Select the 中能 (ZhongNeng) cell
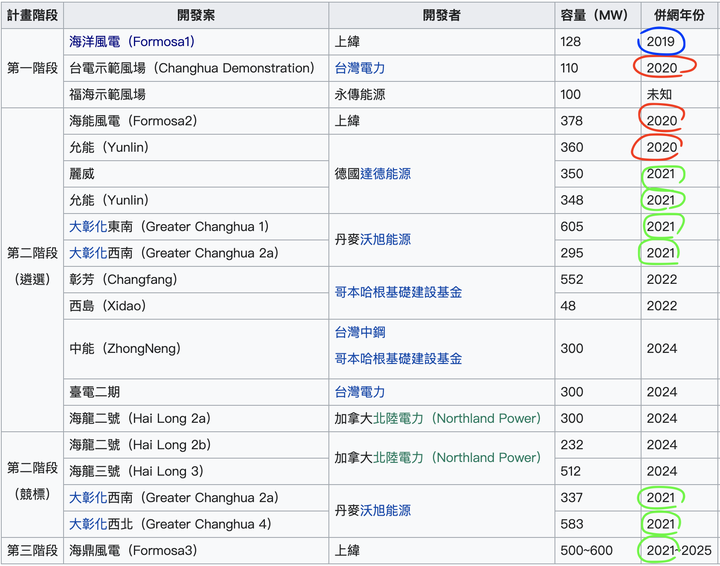Viewport: 720px width, 566px height. tap(196, 349)
